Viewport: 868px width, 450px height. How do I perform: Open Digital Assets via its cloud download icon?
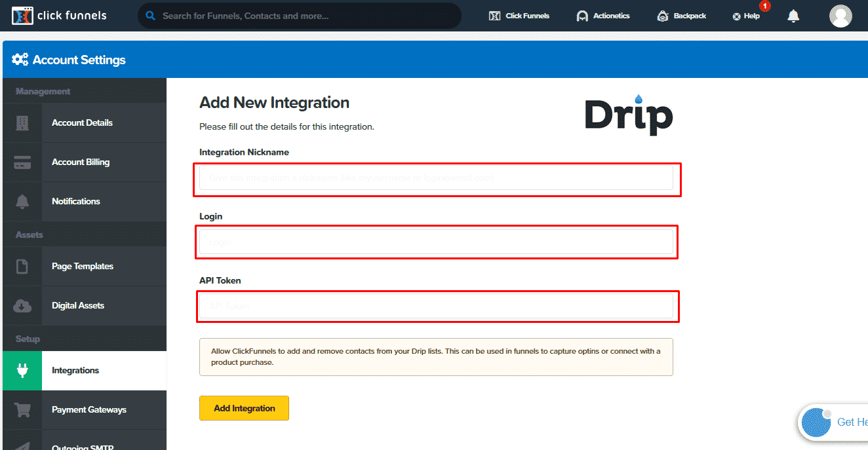pos(22,305)
